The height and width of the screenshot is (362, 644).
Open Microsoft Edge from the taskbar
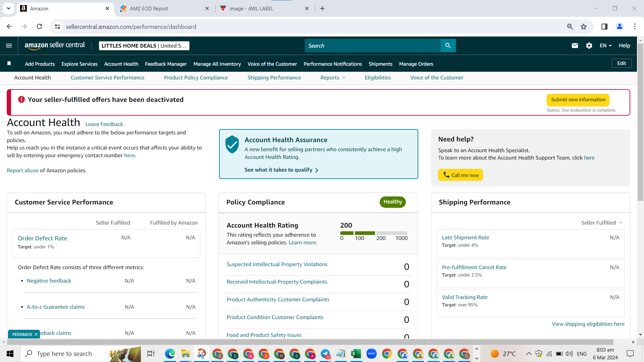(x=170, y=354)
